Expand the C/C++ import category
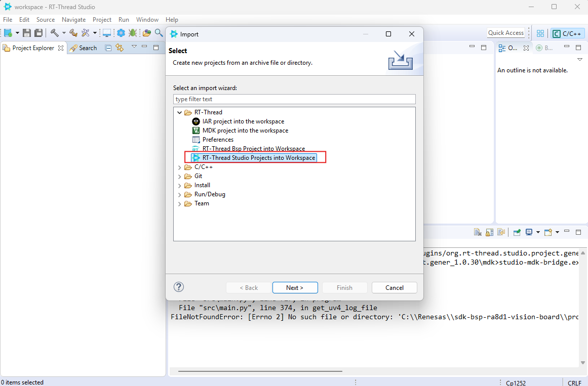Image resolution: width=588 pixels, height=386 pixels. tap(180, 167)
